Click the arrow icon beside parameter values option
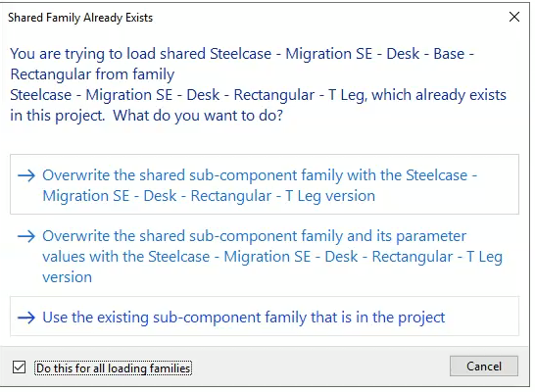This screenshot has height=392, width=535. tap(26, 236)
